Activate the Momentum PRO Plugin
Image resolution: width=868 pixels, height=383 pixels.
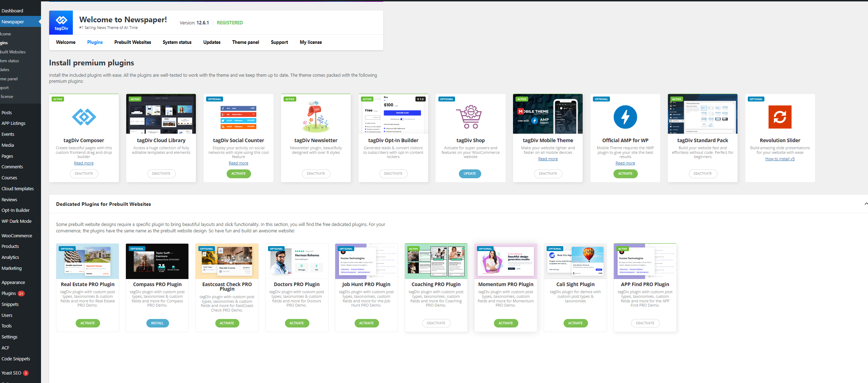(x=506, y=323)
